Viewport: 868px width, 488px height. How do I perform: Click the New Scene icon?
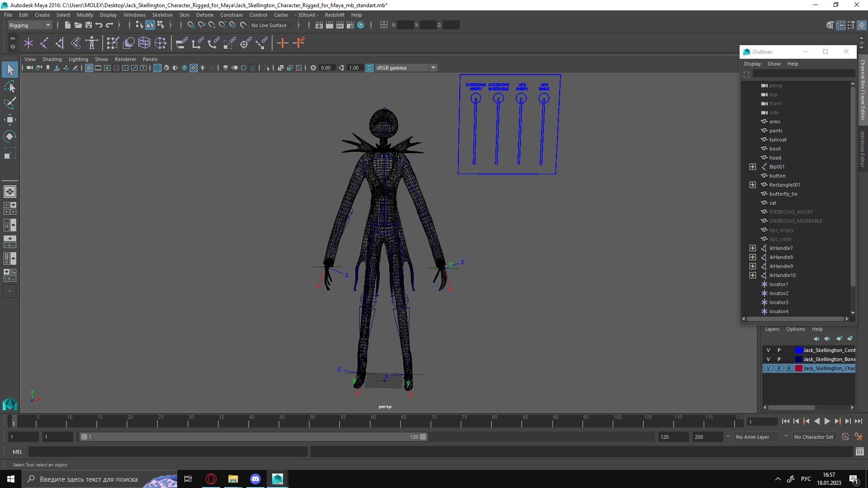tap(67, 25)
